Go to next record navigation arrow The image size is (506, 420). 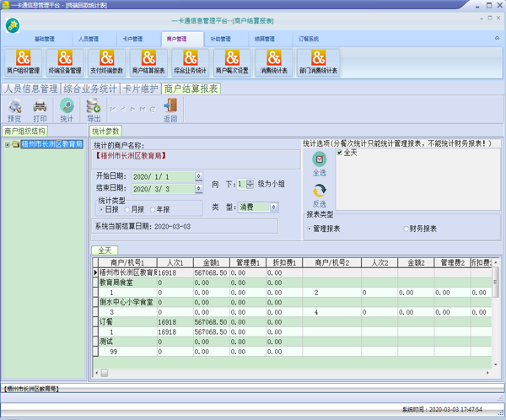[x=132, y=110]
